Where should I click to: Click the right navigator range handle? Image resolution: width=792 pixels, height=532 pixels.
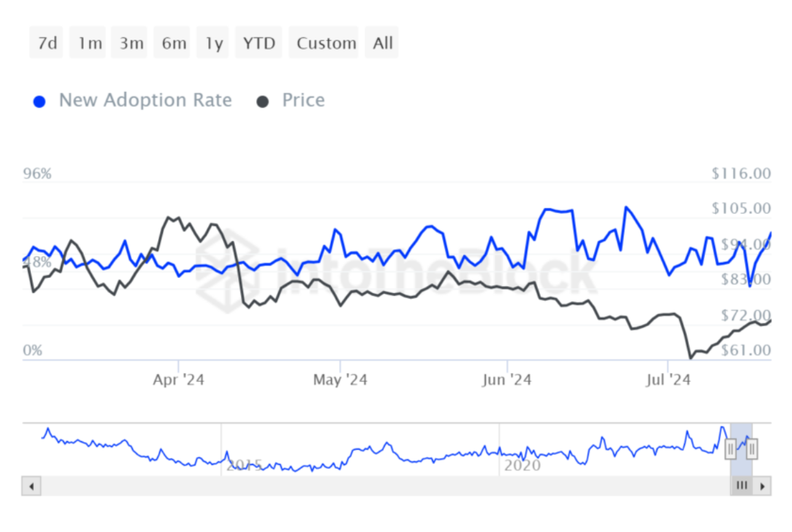(x=752, y=449)
